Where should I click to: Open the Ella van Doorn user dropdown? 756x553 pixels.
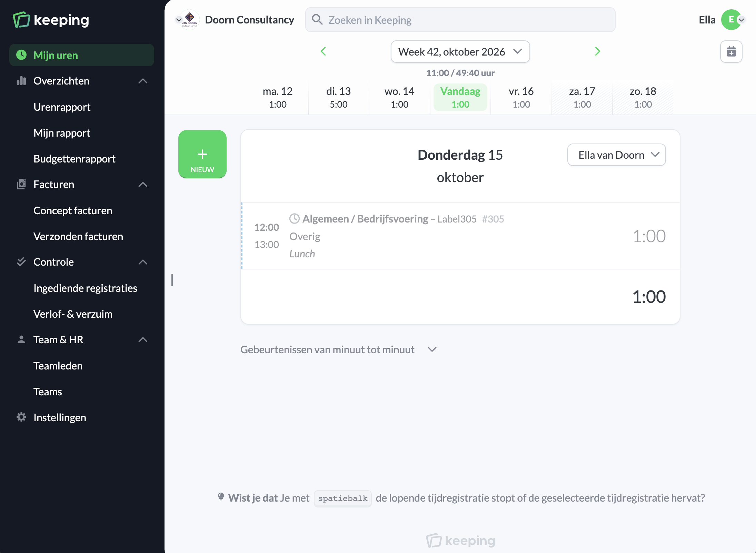pyautogui.click(x=616, y=155)
